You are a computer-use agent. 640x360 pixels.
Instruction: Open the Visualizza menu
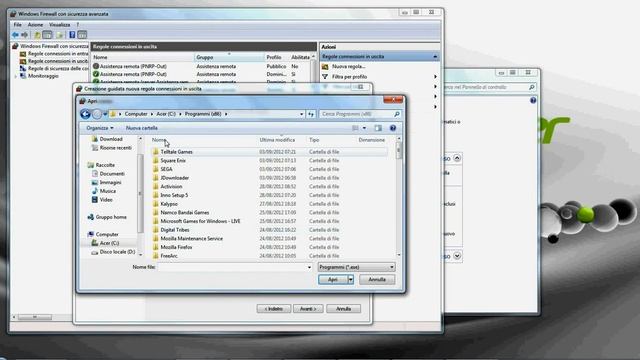60,25
